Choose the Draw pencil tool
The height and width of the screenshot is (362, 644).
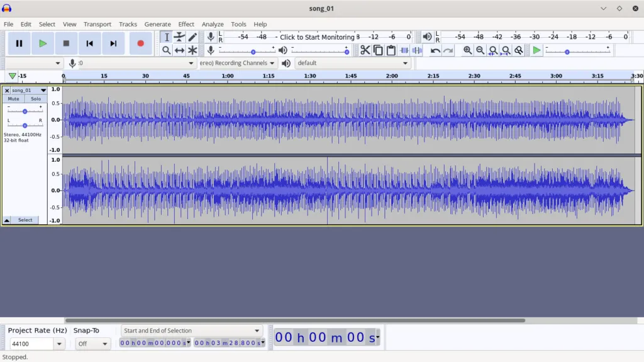click(192, 37)
